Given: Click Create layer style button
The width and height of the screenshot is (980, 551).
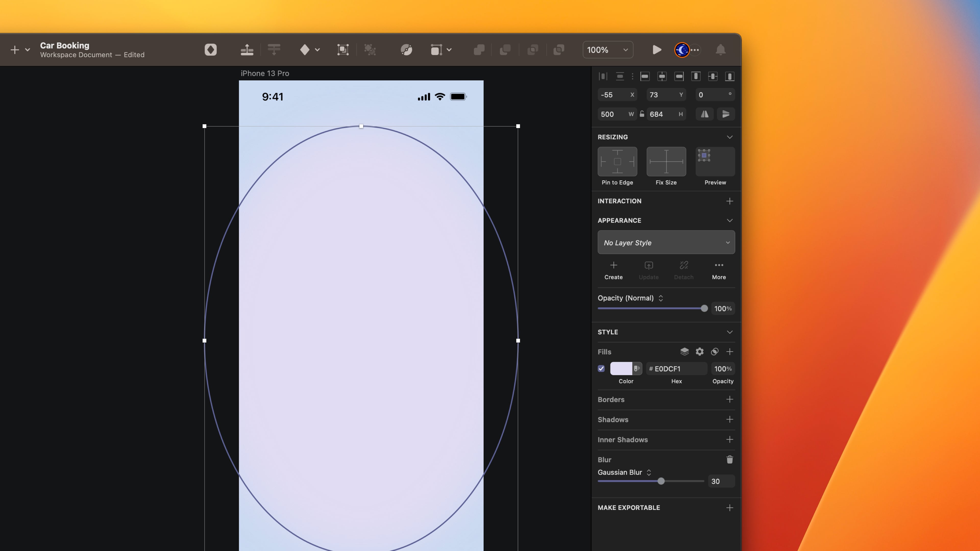Looking at the screenshot, I should pos(613,270).
